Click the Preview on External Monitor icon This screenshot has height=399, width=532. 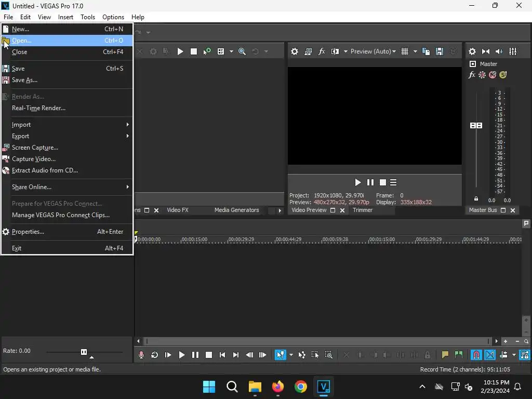(308, 51)
